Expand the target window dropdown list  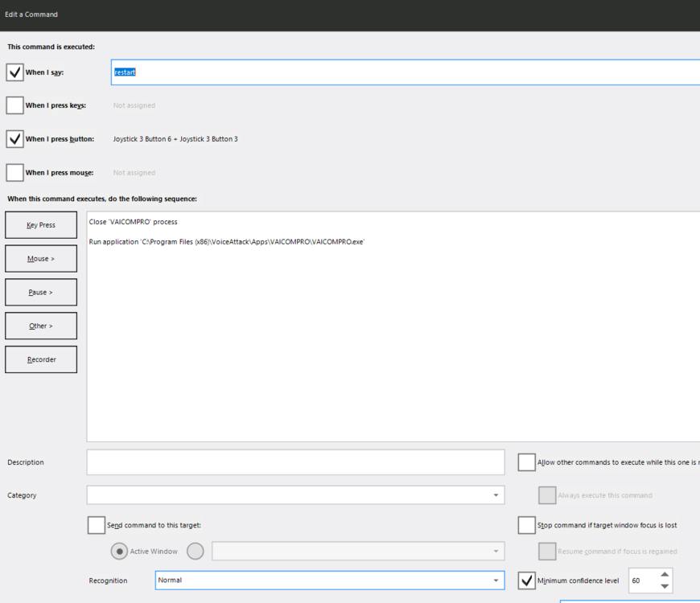(x=358, y=552)
